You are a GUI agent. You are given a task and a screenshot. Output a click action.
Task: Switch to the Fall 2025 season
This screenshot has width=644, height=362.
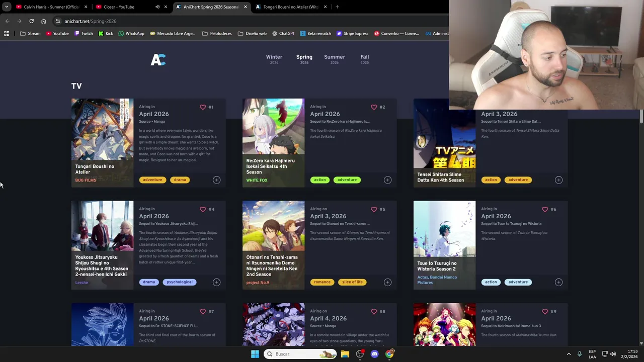pyautogui.click(x=365, y=59)
